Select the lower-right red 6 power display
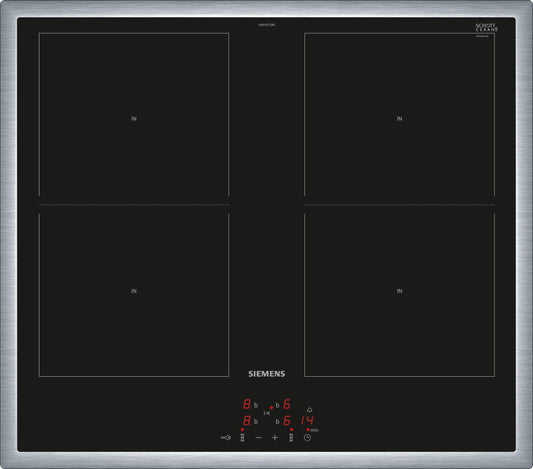 pyautogui.click(x=287, y=420)
